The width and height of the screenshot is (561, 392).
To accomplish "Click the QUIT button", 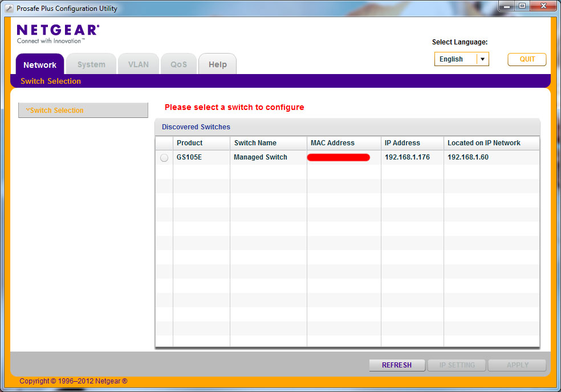I will pos(527,59).
